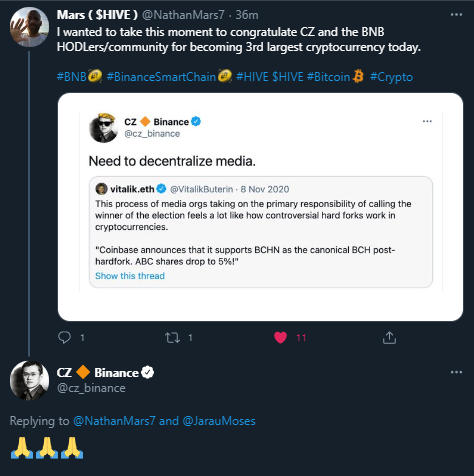Click the CZ sunglasses avatar in the embedded tweet

pos(103,128)
